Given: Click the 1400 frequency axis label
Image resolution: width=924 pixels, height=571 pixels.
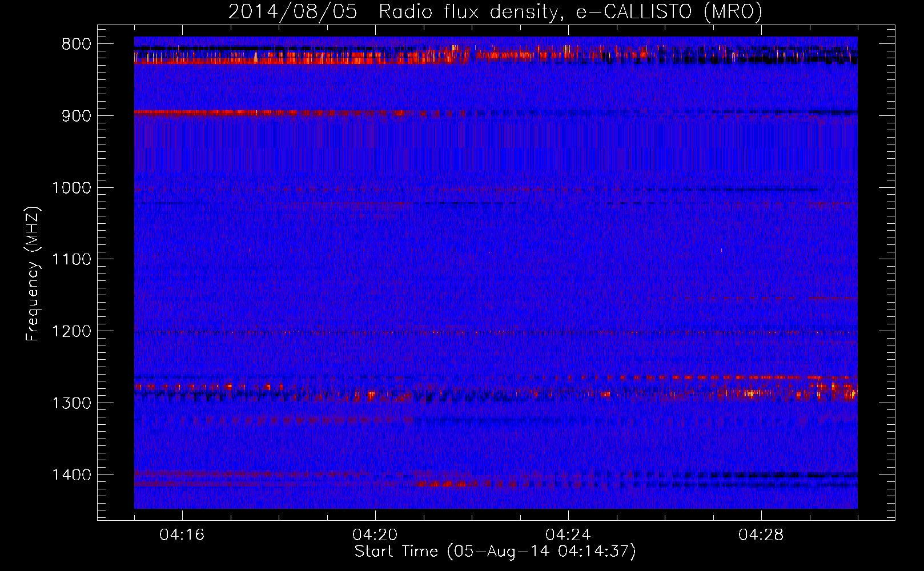Looking at the screenshot, I should coord(72,475).
